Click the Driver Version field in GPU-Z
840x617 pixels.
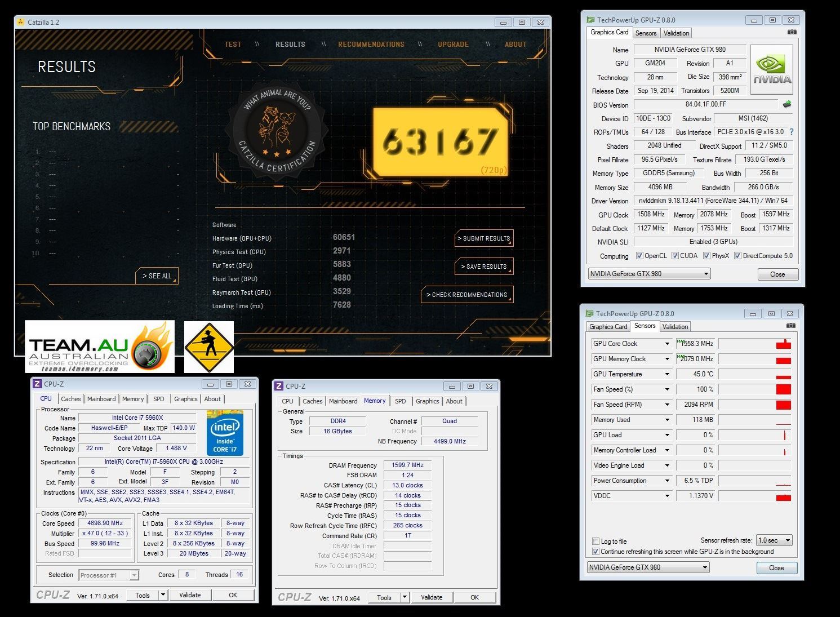pyautogui.click(x=713, y=201)
